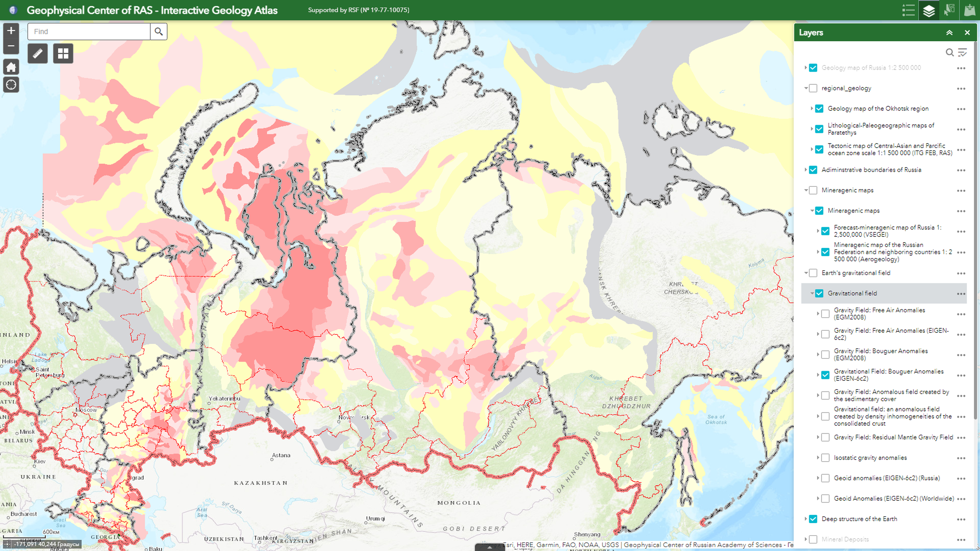The width and height of the screenshot is (980, 551).
Task: Activate the find my location button
Action: coord(11,84)
